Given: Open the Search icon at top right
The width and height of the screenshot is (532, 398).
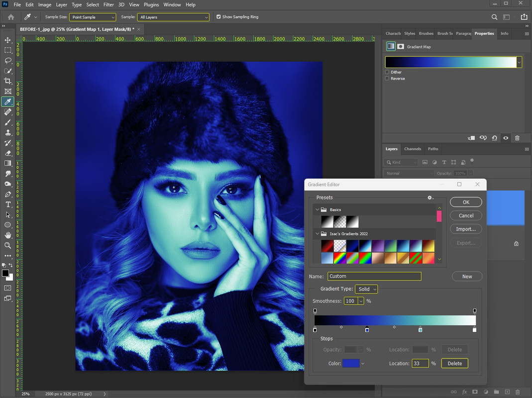Looking at the screenshot, I should click(494, 17).
